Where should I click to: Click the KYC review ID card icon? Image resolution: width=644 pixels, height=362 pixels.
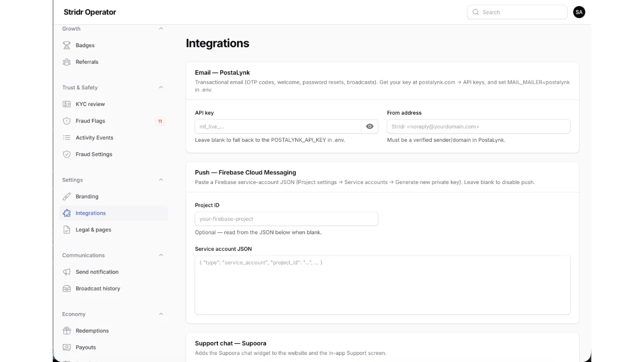coord(66,104)
